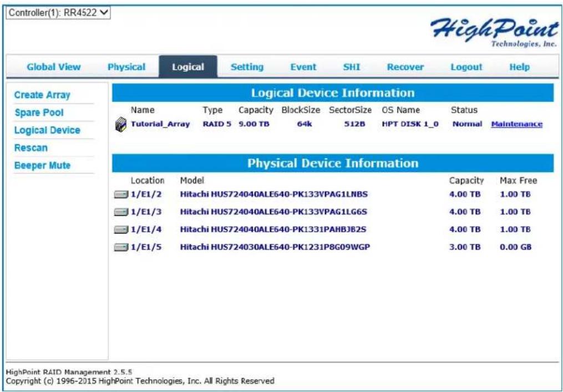Image resolution: width=563 pixels, height=392 pixels.
Task: Click the 9.00 TB capacity value
Action: pyautogui.click(x=254, y=124)
